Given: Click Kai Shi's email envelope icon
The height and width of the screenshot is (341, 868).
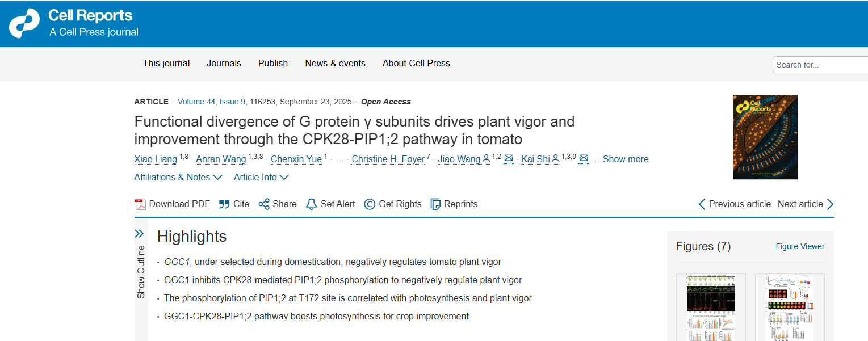Looking at the screenshot, I should click(x=584, y=159).
